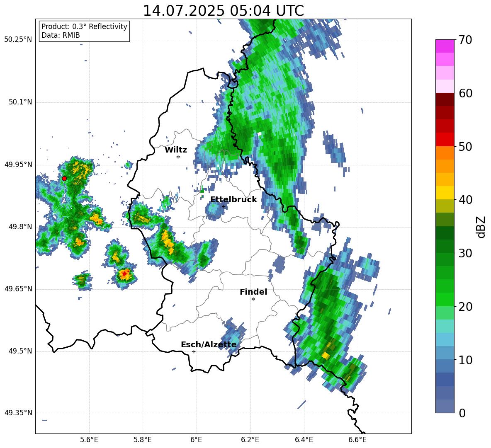Click the Data: RMIB text
This screenshot has height=448, width=491.
coord(61,35)
